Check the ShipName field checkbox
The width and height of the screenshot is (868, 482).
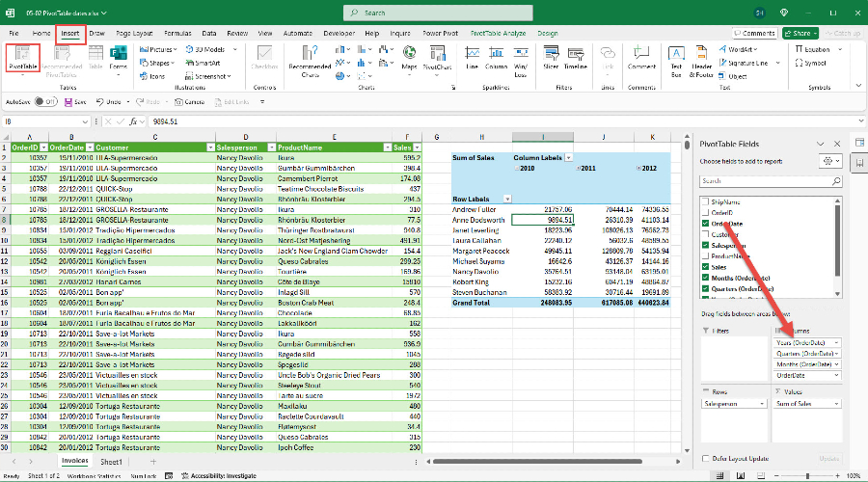pos(704,201)
